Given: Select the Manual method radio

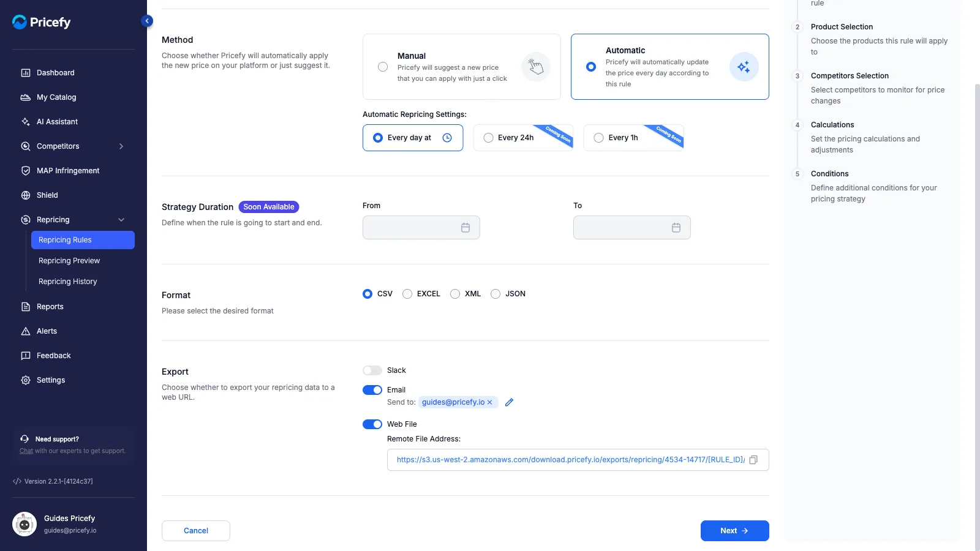Looking at the screenshot, I should (383, 67).
